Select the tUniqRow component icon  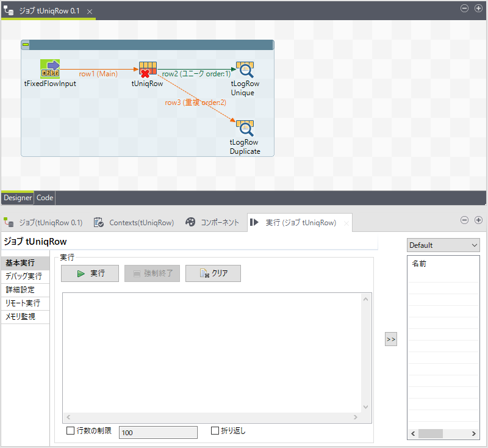coord(147,67)
